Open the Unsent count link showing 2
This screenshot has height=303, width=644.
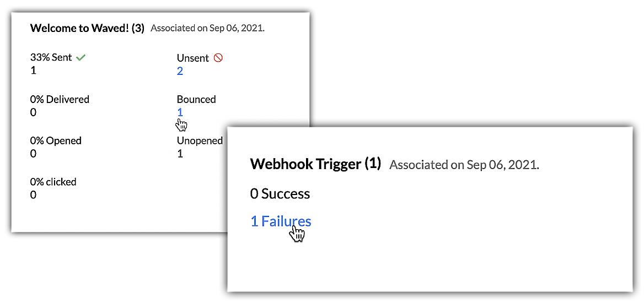180,71
